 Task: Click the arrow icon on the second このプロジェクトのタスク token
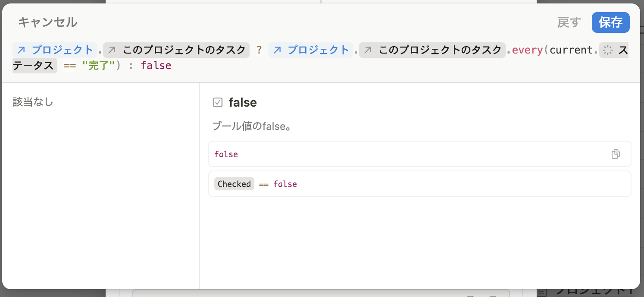coord(367,50)
